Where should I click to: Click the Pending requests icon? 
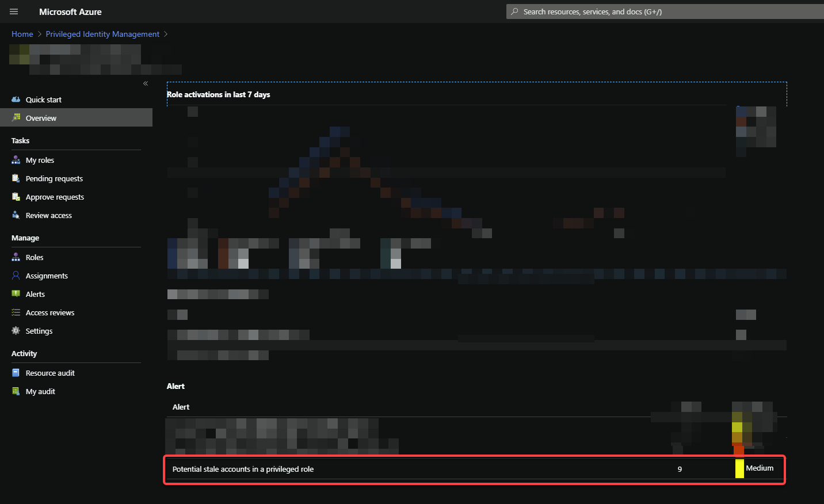pos(16,178)
